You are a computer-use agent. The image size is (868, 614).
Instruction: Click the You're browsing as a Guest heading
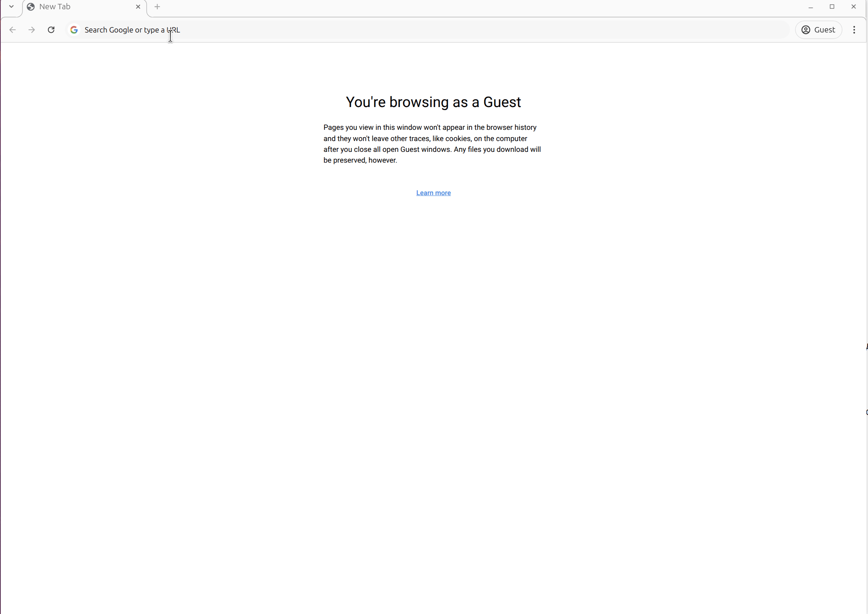[x=433, y=102]
